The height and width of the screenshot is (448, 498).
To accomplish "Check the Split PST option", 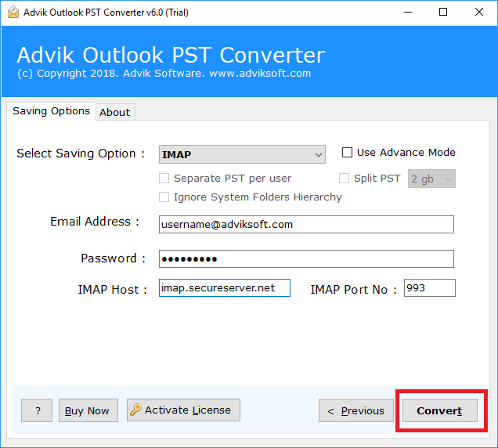I will (x=344, y=179).
